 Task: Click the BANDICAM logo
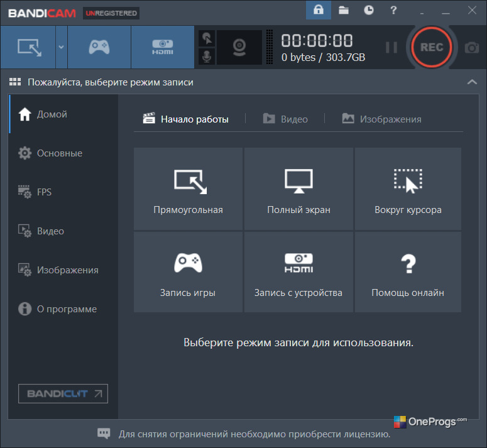pos(42,13)
